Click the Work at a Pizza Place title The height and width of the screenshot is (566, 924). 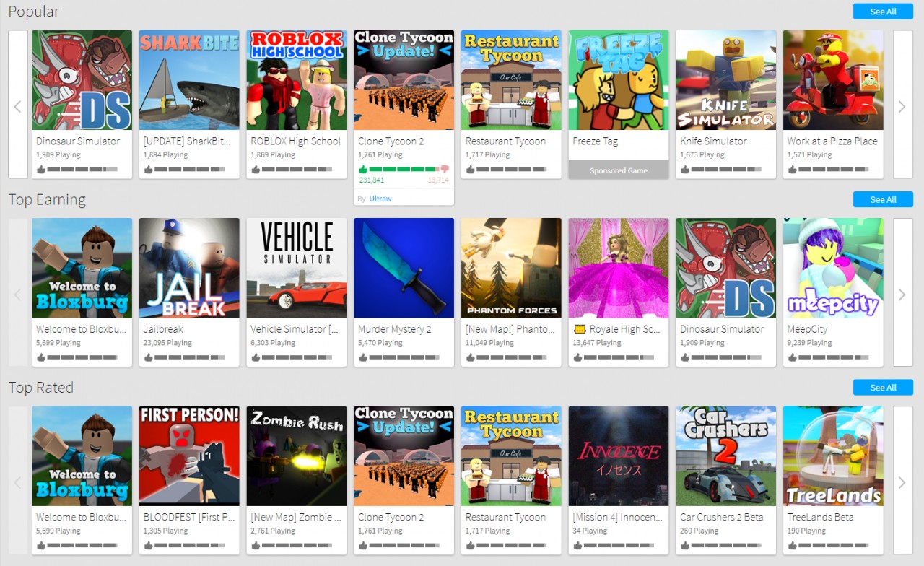tap(832, 141)
